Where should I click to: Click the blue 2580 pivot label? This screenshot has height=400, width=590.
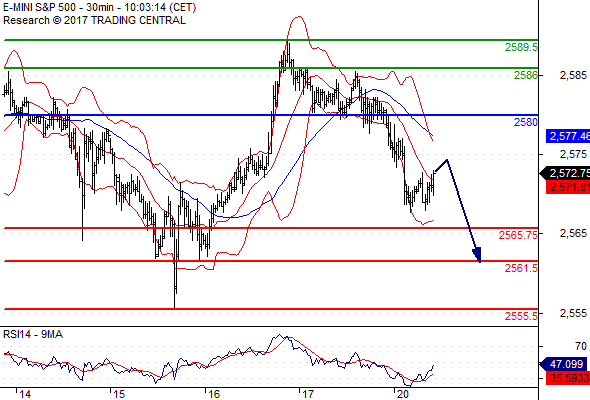(526, 122)
